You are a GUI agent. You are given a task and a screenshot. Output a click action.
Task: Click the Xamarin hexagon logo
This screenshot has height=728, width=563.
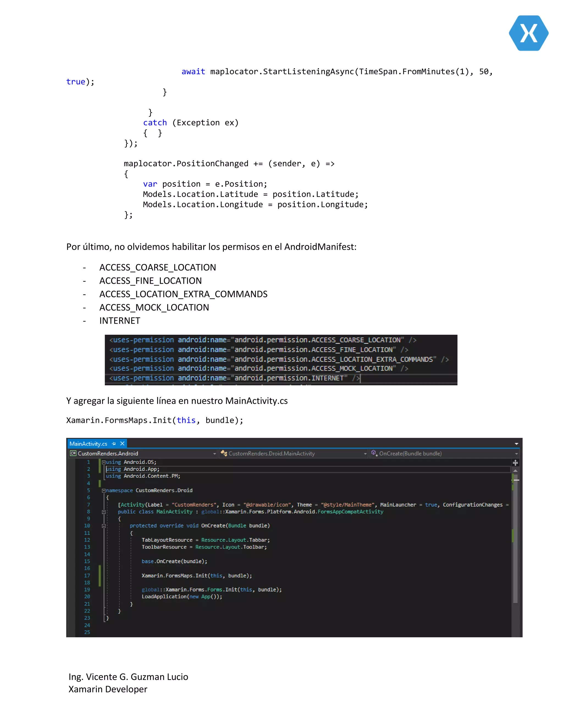point(528,33)
